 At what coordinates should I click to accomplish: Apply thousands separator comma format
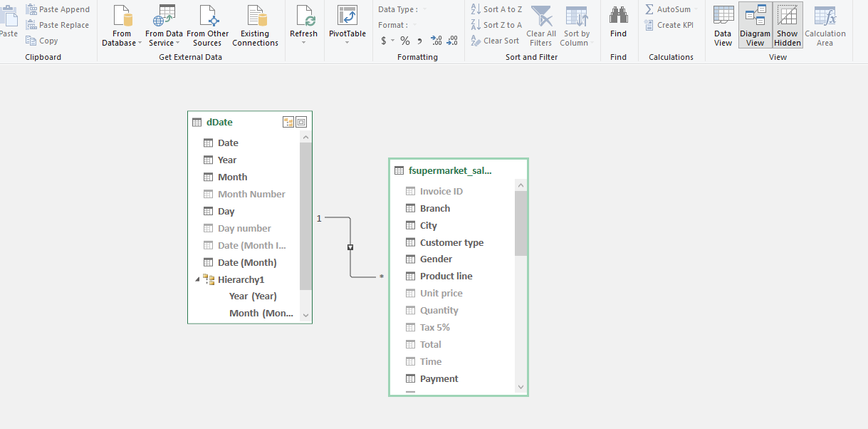pos(419,41)
